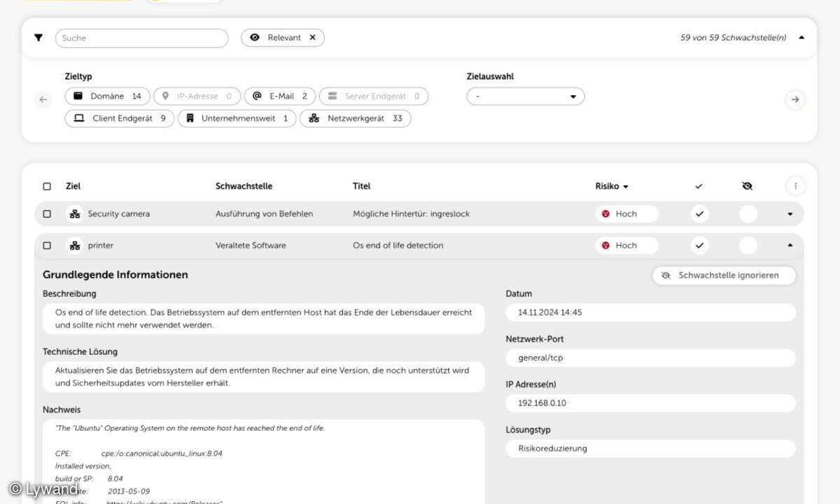Image resolution: width=840 pixels, height=504 pixels.
Task: Filter by Server Endgerät target type
Action: click(374, 97)
